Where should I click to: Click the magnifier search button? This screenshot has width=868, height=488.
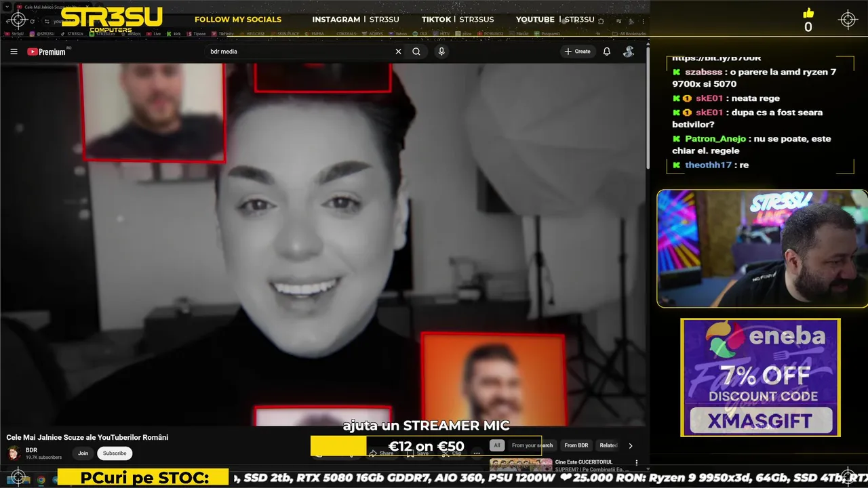coord(416,52)
